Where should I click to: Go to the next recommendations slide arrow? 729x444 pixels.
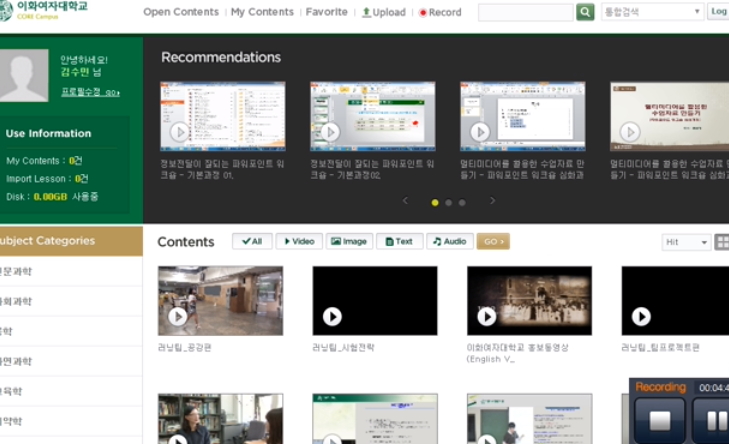pos(492,201)
